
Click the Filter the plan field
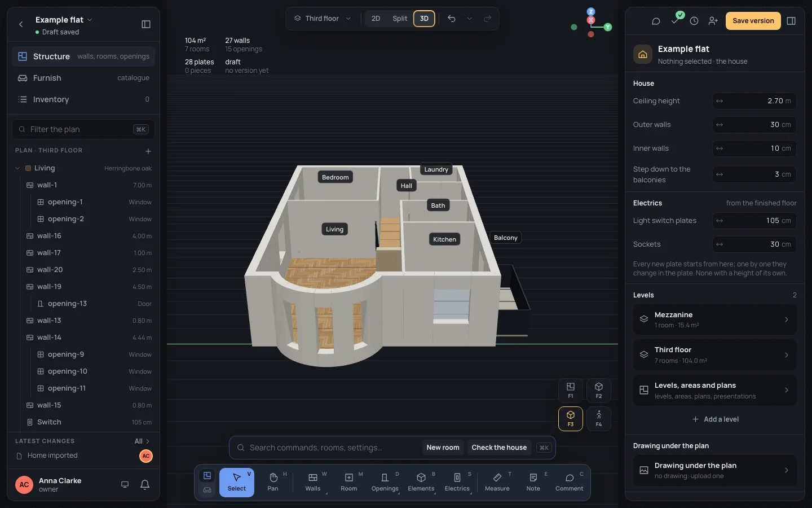pyautogui.click(x=83, y=129)
